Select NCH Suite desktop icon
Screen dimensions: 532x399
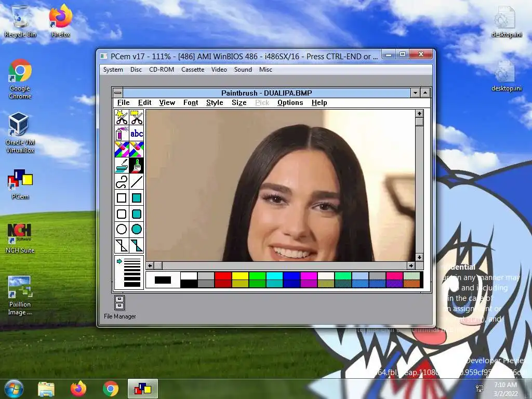tap(20, 238)
